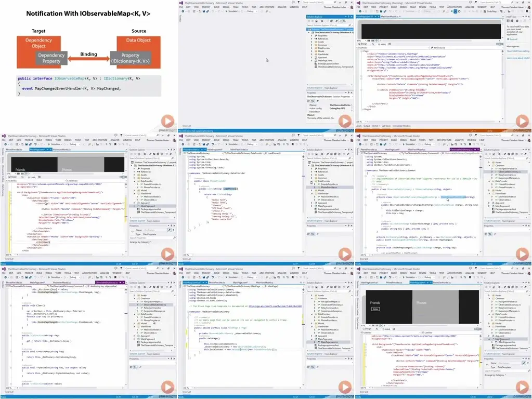
Task: Select PhoneProvider.cs in LoadPhones window Solution Explorer
Action: click(329, 187)
